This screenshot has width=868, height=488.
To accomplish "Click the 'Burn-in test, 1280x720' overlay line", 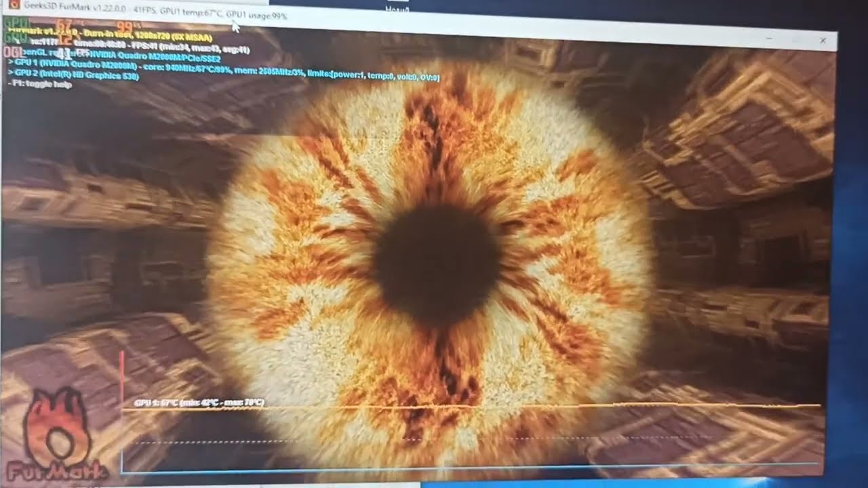I will point(111,35).
